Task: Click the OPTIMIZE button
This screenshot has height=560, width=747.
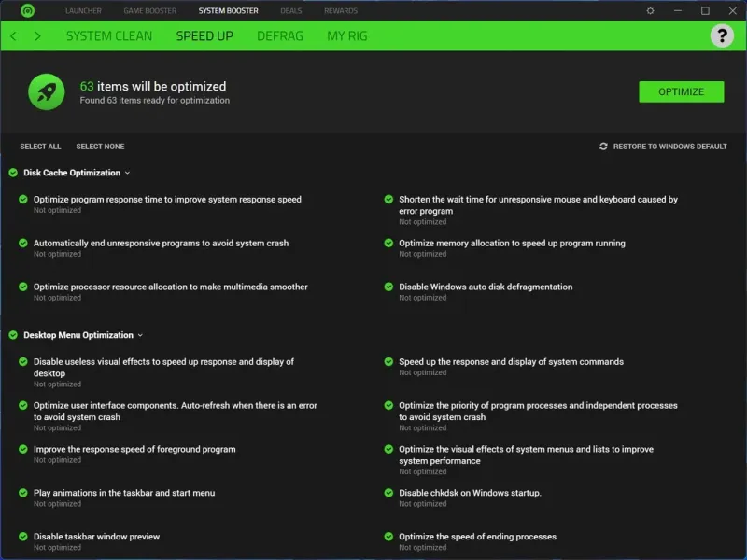Action: (x=682, y=91)
